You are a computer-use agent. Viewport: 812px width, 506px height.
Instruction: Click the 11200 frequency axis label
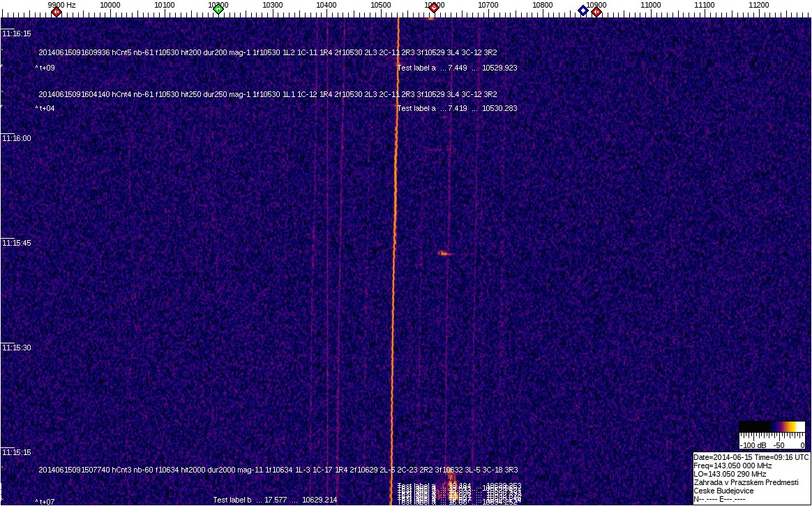759,5
